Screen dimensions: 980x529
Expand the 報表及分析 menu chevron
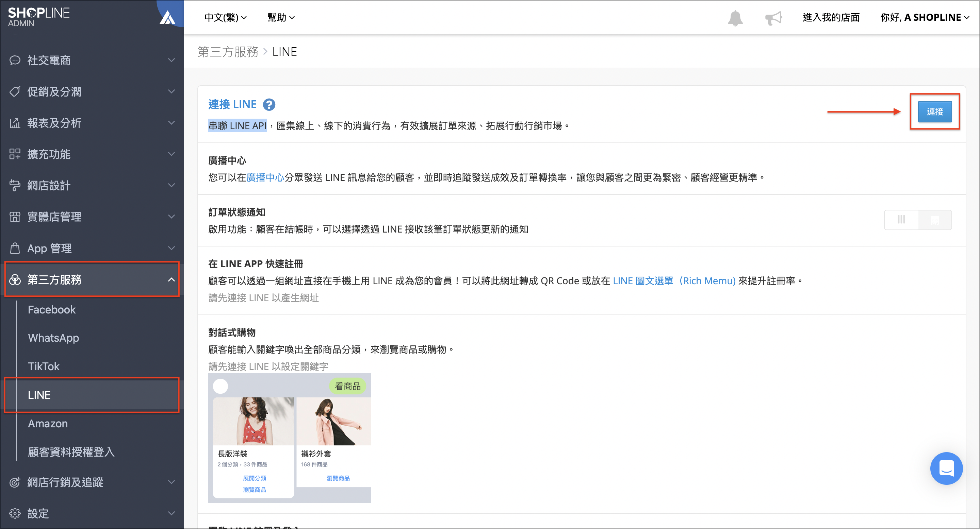coord(171,123)
